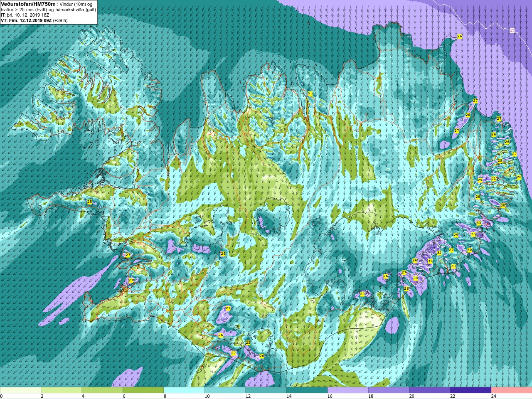Click the 12–14 m/s teal legend swatch
The height and width of the screenshot is (399, 532).
pyautogui.click(x=266, y=390)
